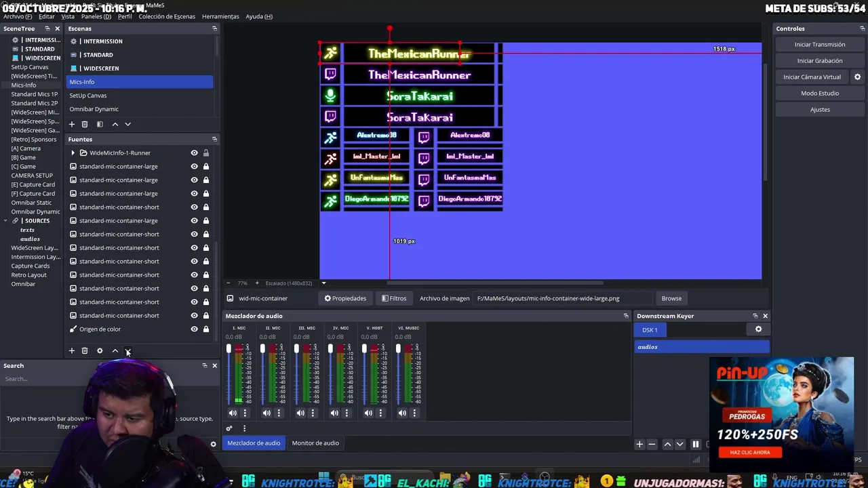Start virtual camera with Iniciar Cámara Virtual
This screenshot has height=488, width=868.
(x=812, y=77)
